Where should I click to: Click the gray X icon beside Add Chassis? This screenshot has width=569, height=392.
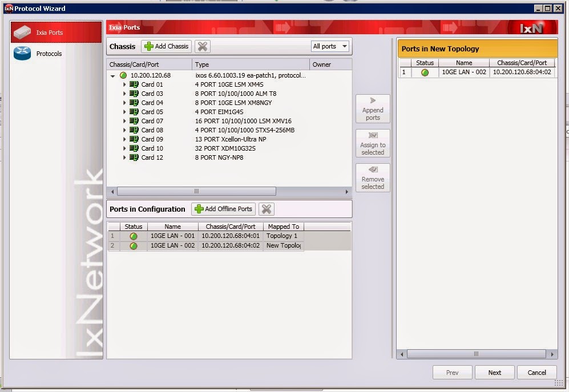(201, 46)
